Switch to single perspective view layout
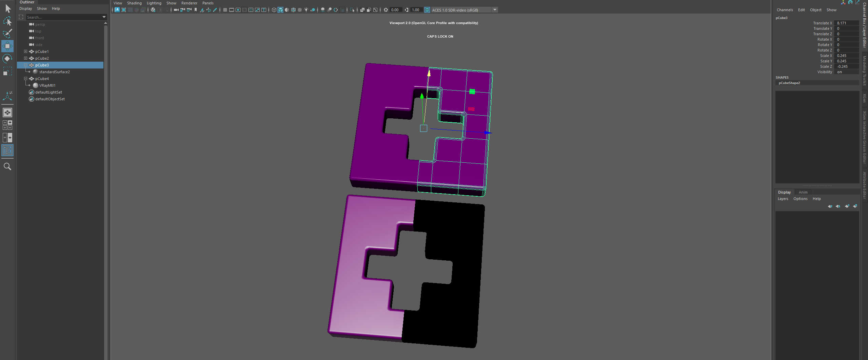868x360 pixels. click(x=7, y=112)
